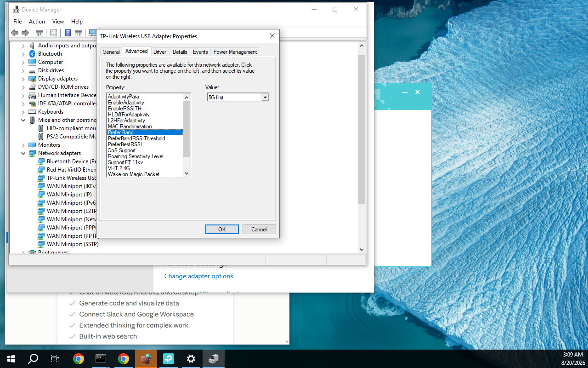Screen dimensions: 588x368
Task: Click OK in adapter properties dialog
Action: [222, 230]
